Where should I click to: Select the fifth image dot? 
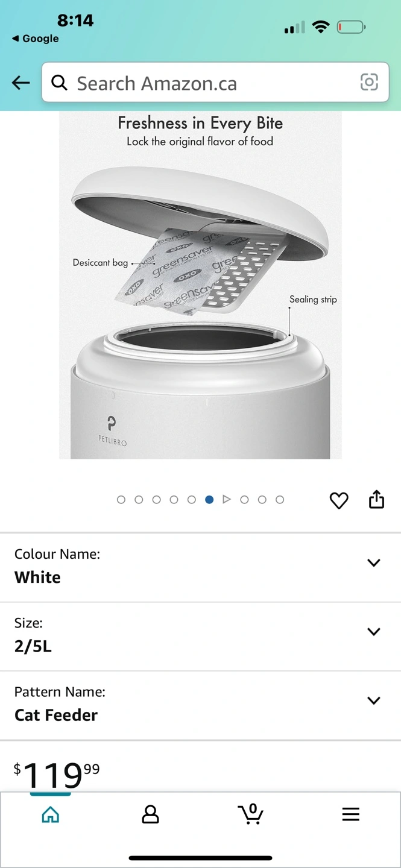point(192,500)
